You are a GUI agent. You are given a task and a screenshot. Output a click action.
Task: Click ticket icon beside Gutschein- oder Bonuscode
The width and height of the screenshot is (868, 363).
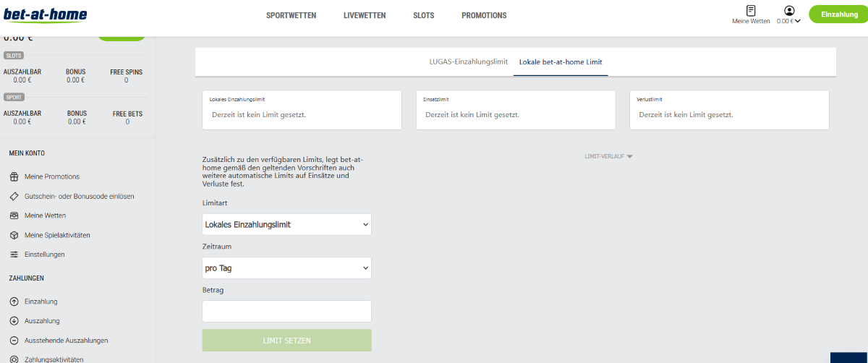[14, 196]
